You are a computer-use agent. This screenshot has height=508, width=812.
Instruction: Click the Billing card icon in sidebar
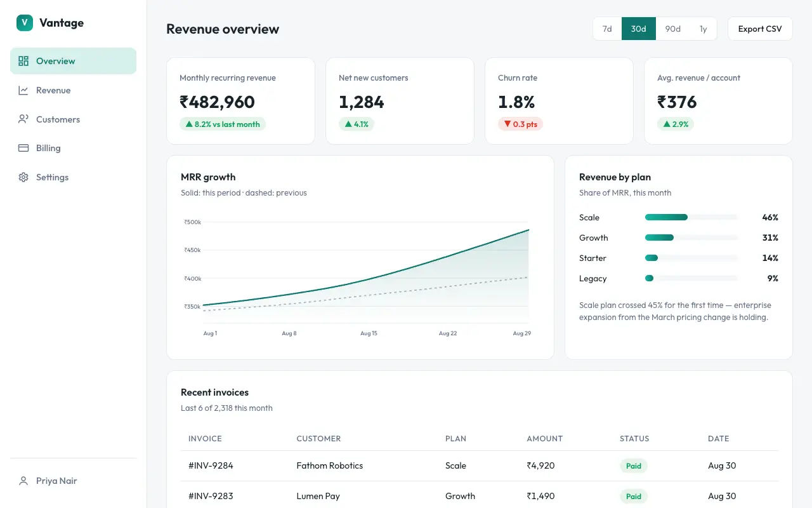pos(23,148)
